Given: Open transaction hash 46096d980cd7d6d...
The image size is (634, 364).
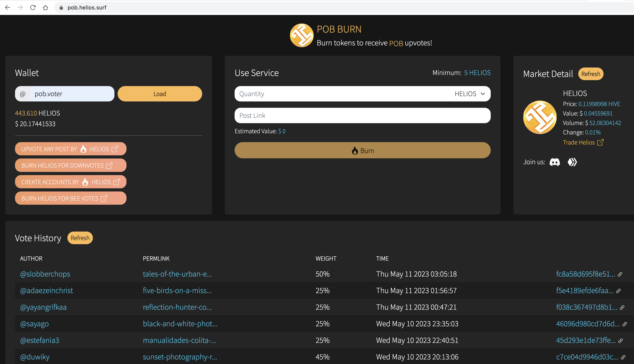Looking at the screenshot, I should tap(588, 324).
